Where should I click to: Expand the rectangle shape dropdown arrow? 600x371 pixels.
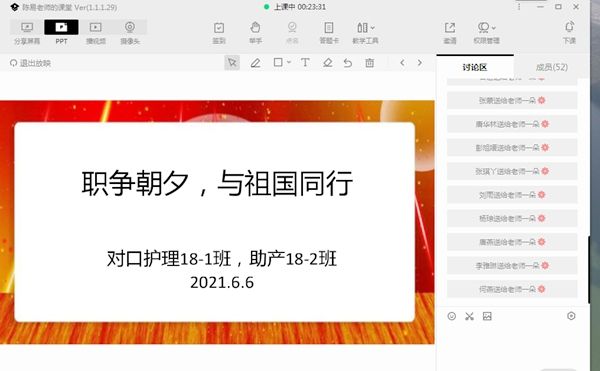pos(289,62)
